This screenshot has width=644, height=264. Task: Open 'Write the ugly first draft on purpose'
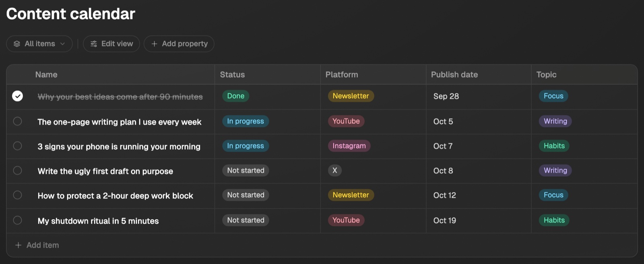[x=105, y=171]
